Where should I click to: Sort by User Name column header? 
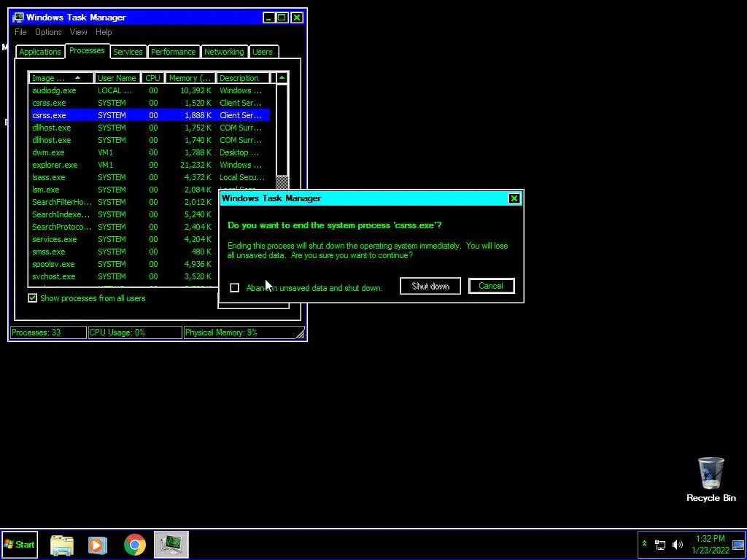click(x=117, y=78)
